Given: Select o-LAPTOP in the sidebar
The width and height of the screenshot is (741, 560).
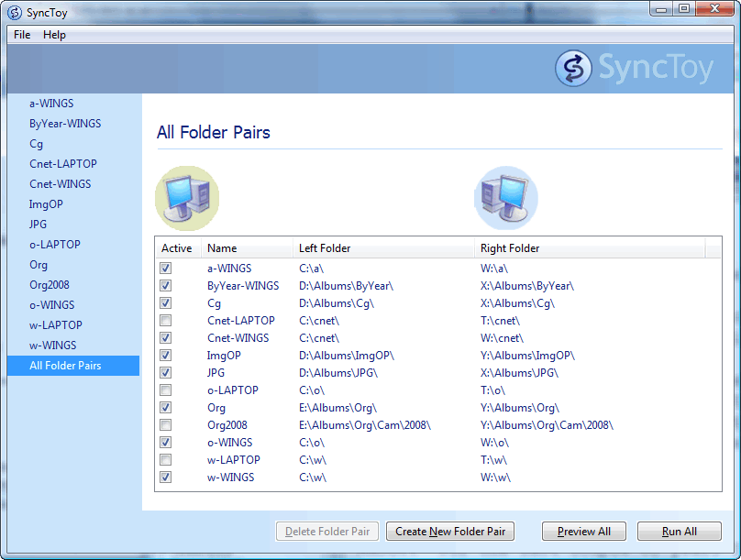Looking at the screenshot, I should [55, 245].
